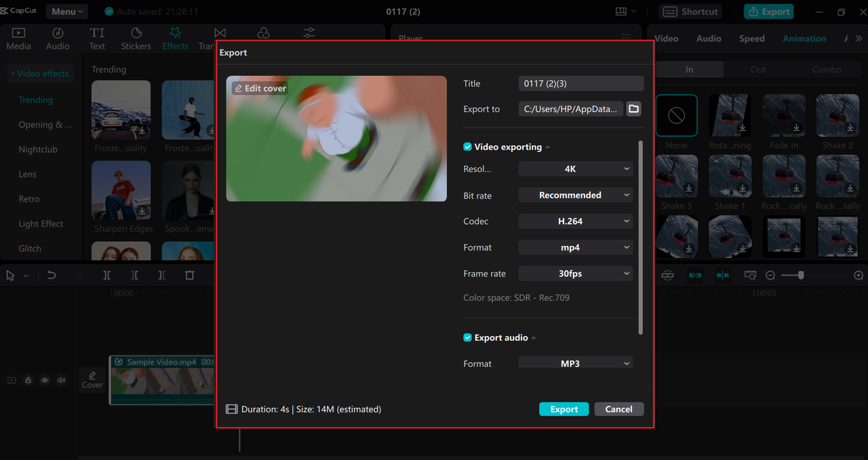Click the timeline zoom-out minus icon
This screenshot has width=868, height=460.
pyautogui.click(x=770, y=275)
